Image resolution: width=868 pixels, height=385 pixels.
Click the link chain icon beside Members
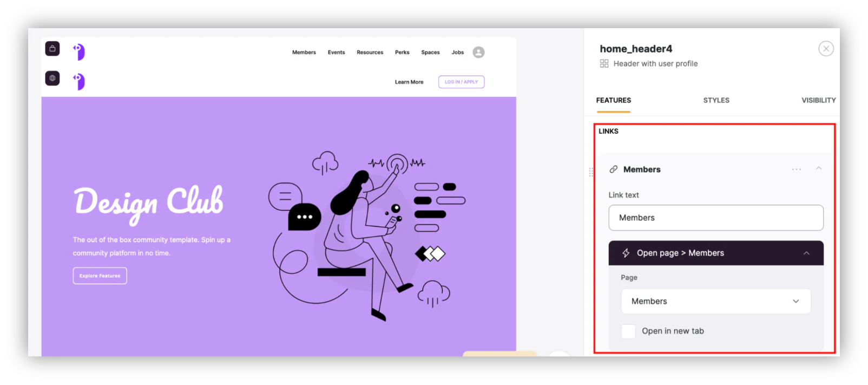pyautogui.click(x=614, y=169)
